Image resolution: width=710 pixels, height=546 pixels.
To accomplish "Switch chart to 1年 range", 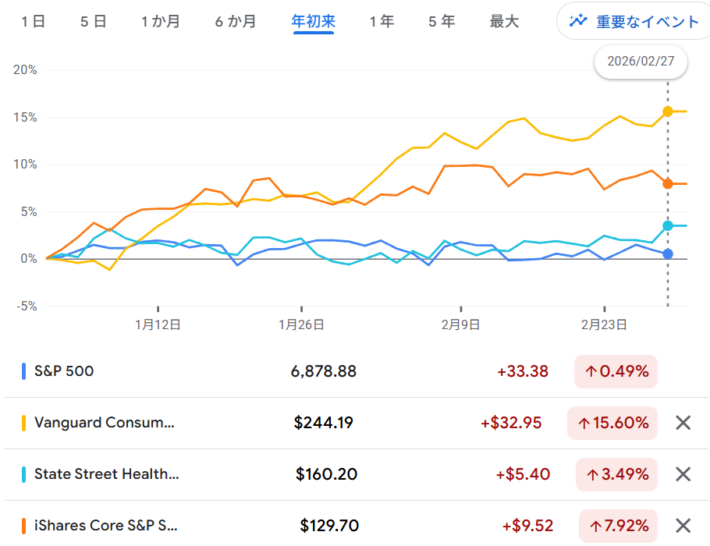I will pyautogui.click(x=381, y=21).
